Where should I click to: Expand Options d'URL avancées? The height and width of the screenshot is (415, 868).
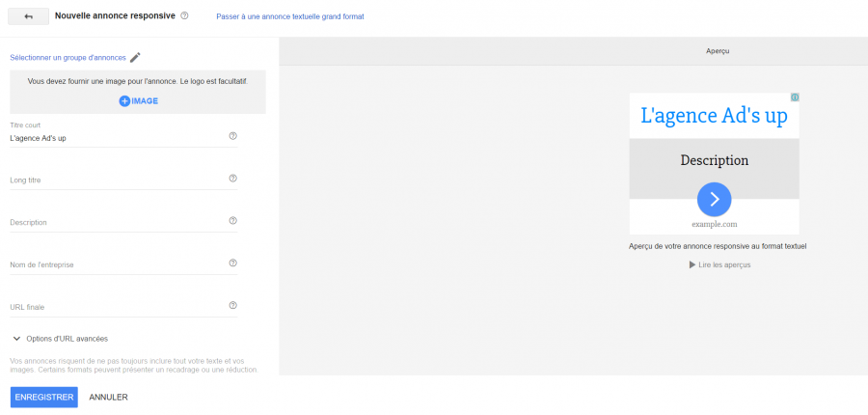coord(60,338)
